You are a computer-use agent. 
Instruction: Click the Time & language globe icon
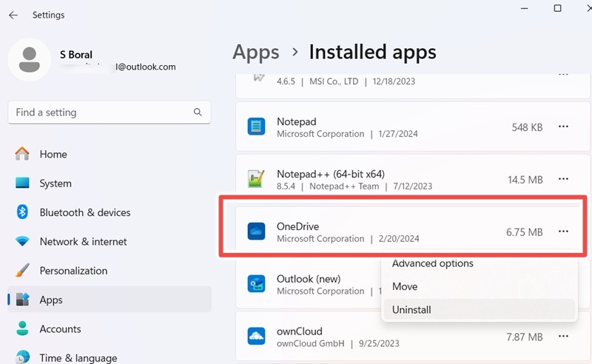(x=23, y=357)
